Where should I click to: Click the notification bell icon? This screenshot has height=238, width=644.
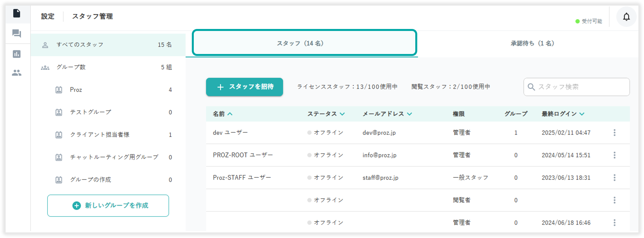point(626,17)
